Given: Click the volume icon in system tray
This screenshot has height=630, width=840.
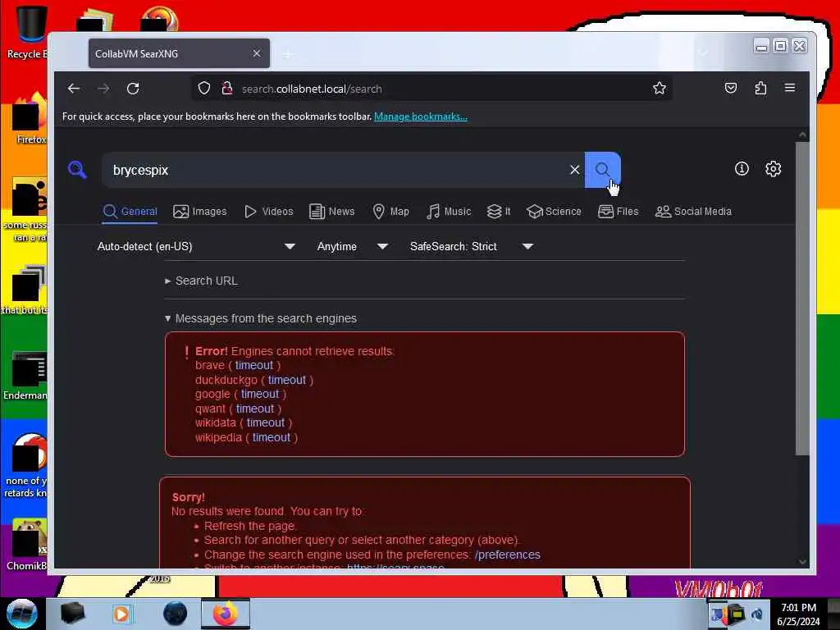Looking at the screenshot, I should click(x=757, y=614).
